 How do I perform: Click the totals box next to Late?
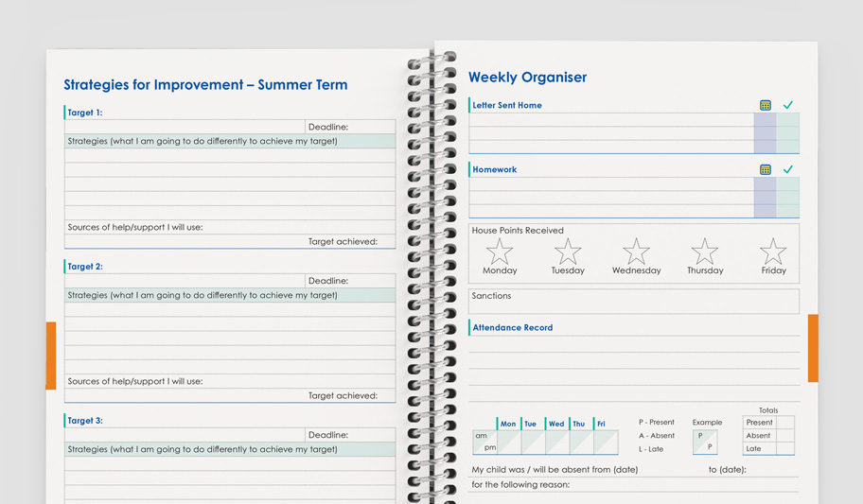tap(785, 448)
